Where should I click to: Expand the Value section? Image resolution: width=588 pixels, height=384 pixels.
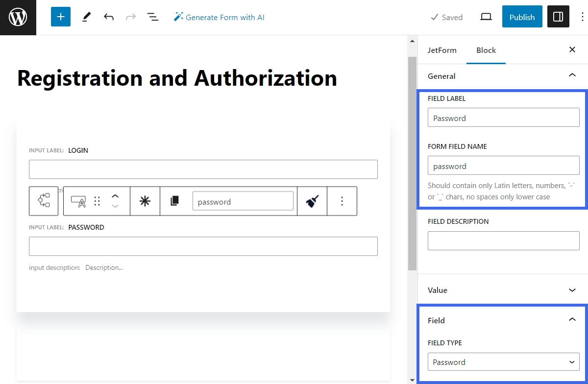[572, 290]
